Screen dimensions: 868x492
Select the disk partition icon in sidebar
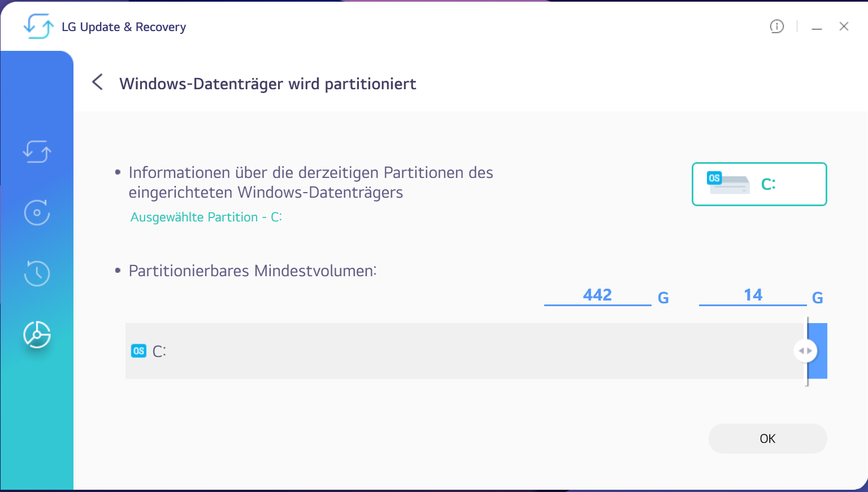[x=37, y=334]
